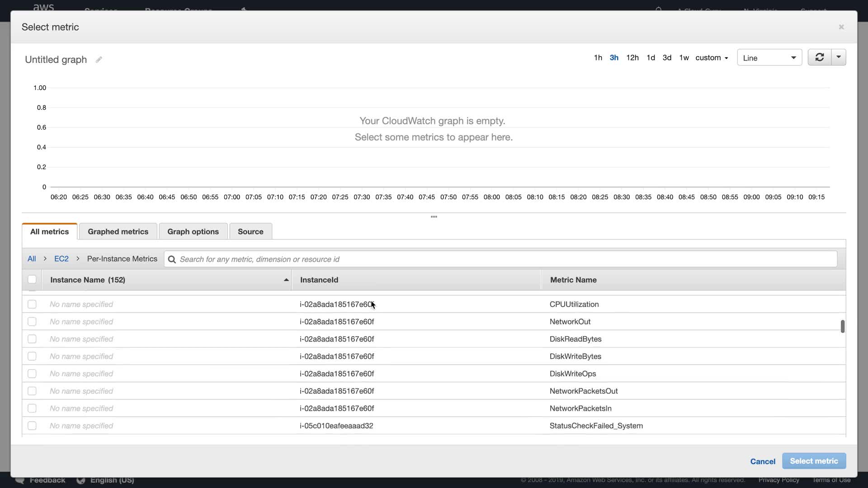Close the Select metric dialog
This screenshot has height=488, width=868.
pyautogui.click(x=841, y=27)
